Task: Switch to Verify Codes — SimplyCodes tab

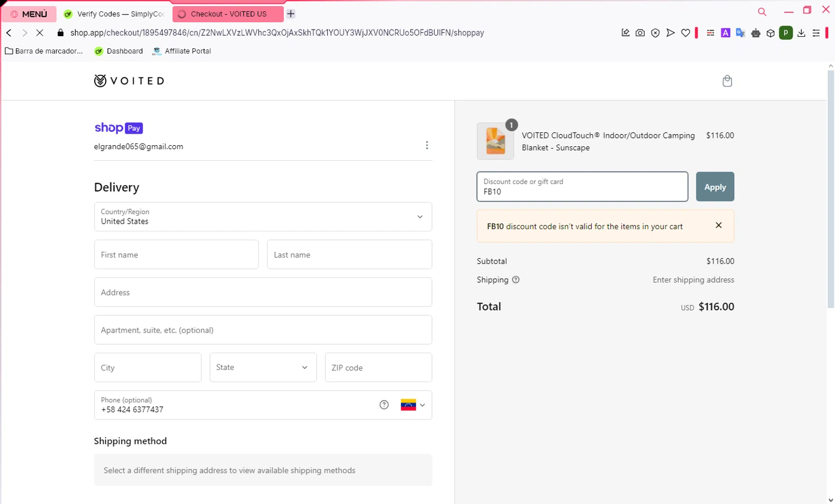Action: pyautogui.click(x=114, y=14)
